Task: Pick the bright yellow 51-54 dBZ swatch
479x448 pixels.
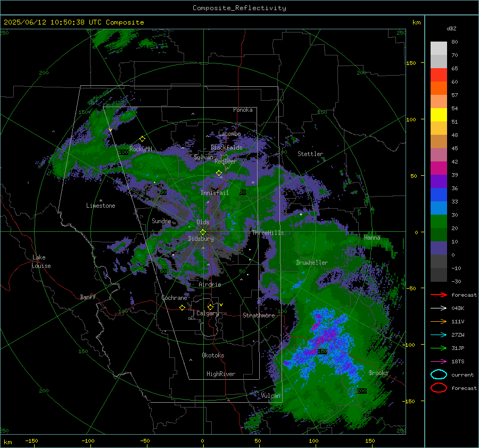Action: pyautogui.click(x=439, y=115)
